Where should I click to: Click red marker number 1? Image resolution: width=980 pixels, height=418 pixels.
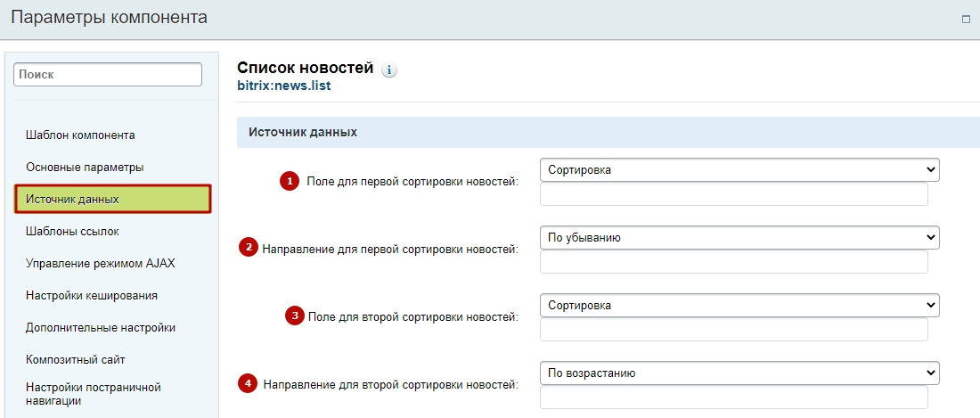coord(290,182)
